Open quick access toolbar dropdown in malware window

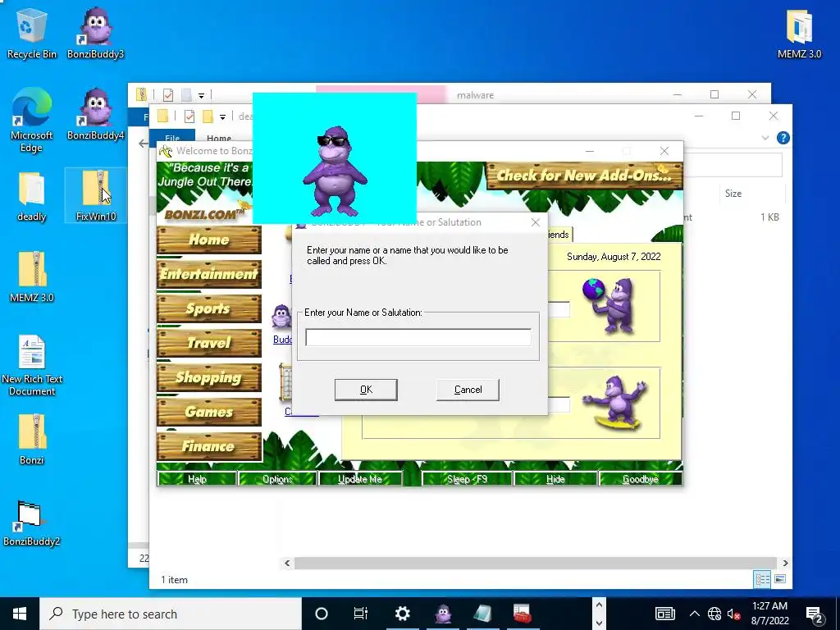tap(202, 95)
